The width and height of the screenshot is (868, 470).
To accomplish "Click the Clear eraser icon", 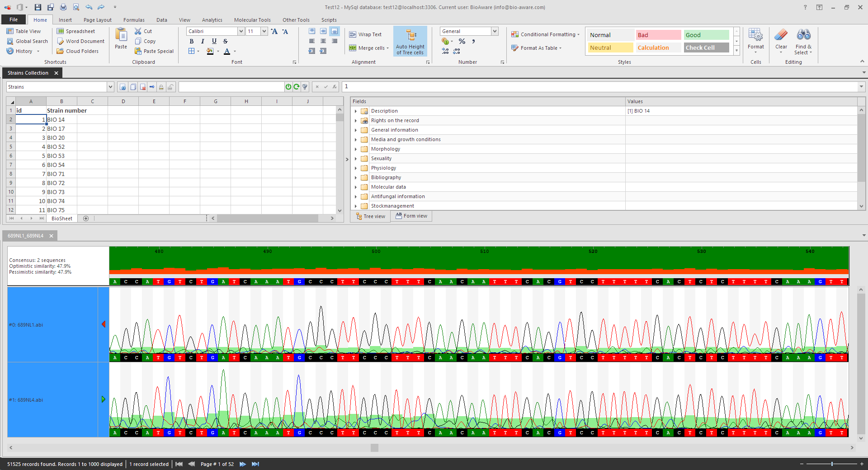I will pyautogui.click(x=781, y=35).
